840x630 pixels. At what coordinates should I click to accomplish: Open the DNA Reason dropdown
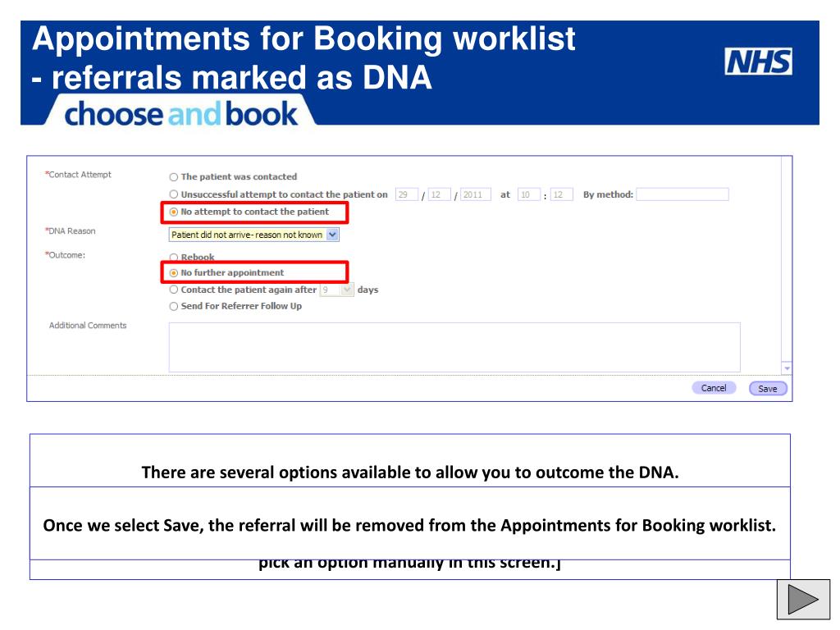click(x=254, y=235)
